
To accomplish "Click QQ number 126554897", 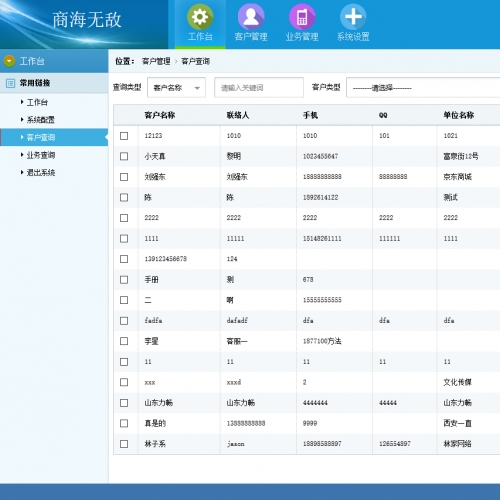I will click(x=395, y=444).
